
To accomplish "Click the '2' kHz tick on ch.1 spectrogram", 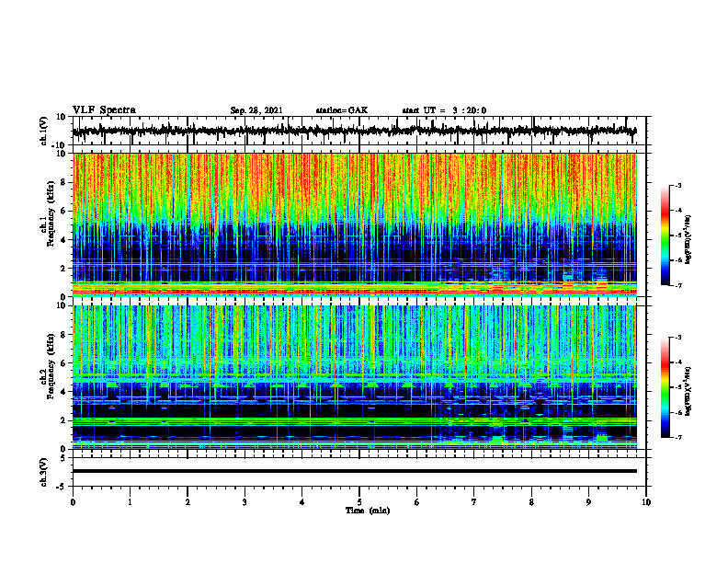I will [x=64, y=269].
